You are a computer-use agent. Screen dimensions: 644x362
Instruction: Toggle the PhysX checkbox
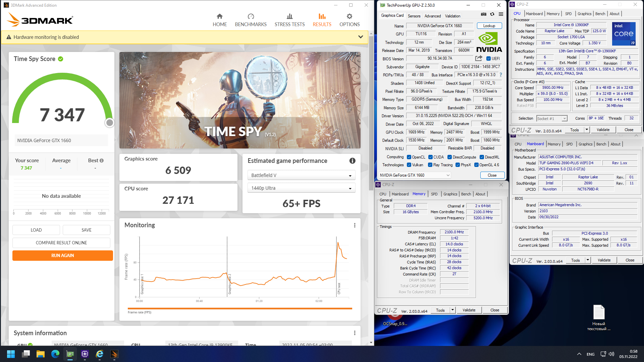click(x=458, y=165)
